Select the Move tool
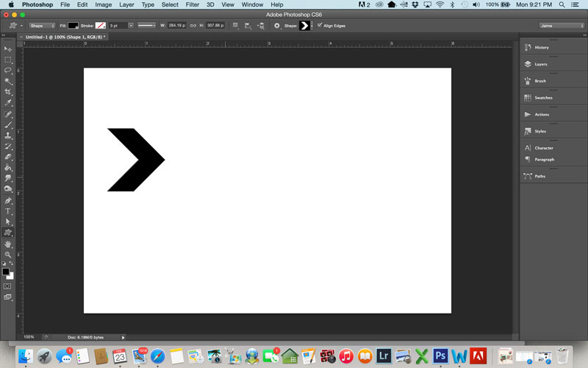This screenshot has width=588, height=368. pos(8,49)
